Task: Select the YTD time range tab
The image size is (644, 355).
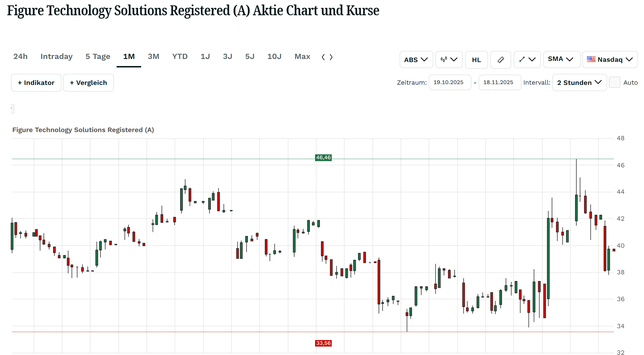Action: (x=180, y=56)
